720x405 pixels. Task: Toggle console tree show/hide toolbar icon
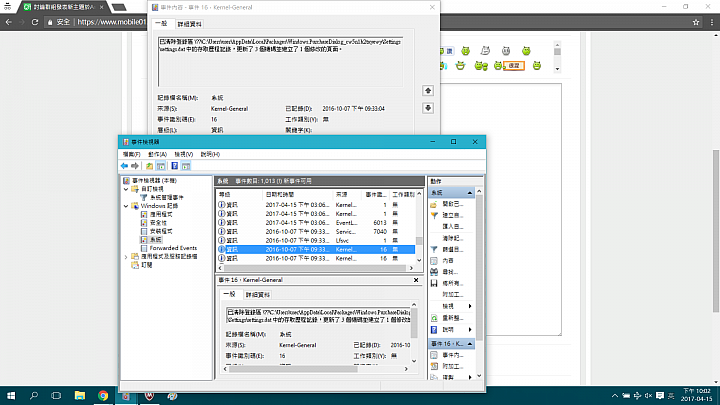click(161, 166)
